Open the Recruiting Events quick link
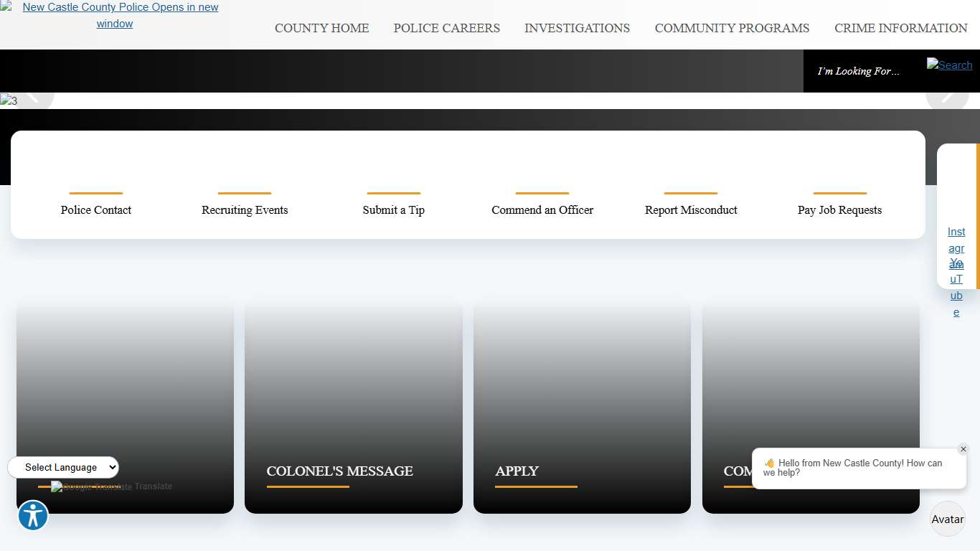The width and height of the screenshot is (980, 551). coord(245,209)
